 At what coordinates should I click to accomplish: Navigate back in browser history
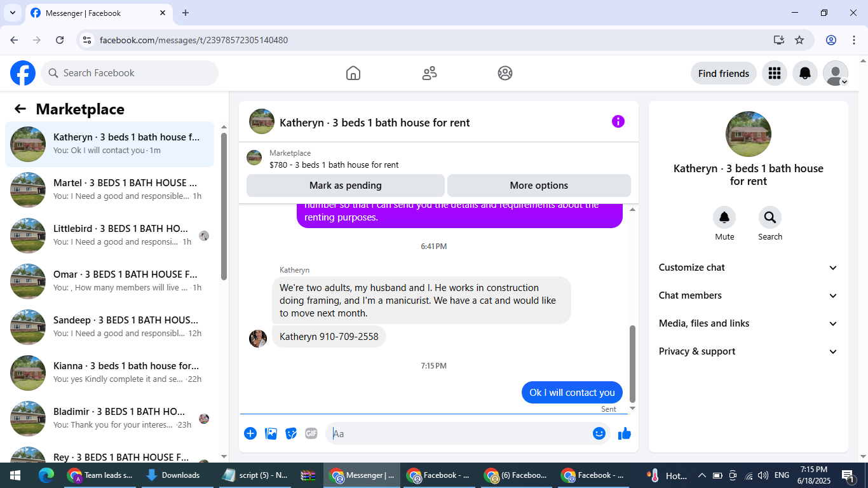[14, 40]
